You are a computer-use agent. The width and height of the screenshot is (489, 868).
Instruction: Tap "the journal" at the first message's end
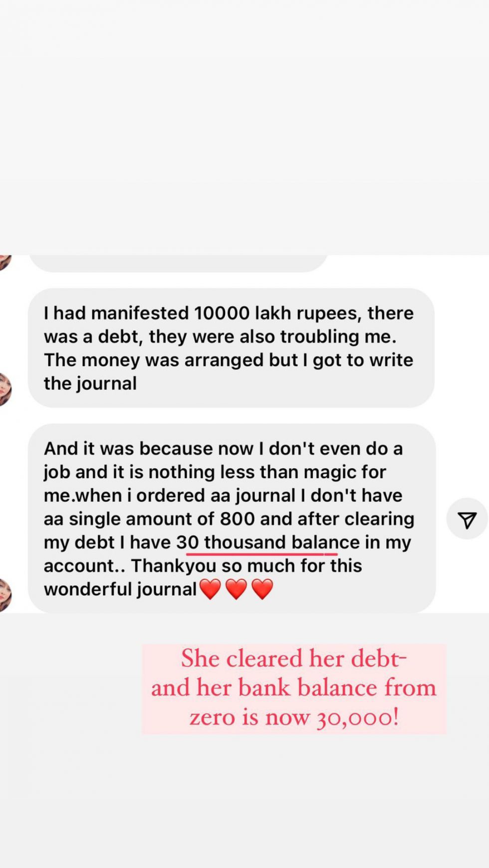90,383
